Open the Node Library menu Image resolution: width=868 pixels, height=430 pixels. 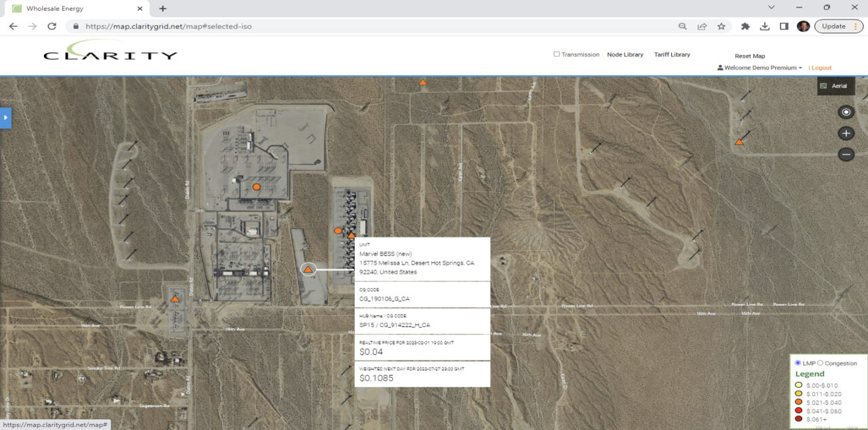pos(625,54)
